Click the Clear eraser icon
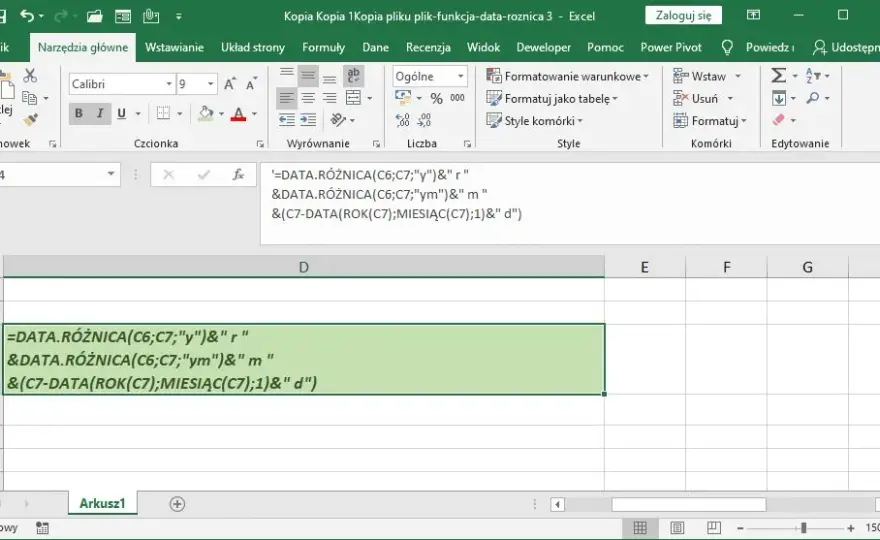Viewport: 880px width, 540px height. pos(778,120)
